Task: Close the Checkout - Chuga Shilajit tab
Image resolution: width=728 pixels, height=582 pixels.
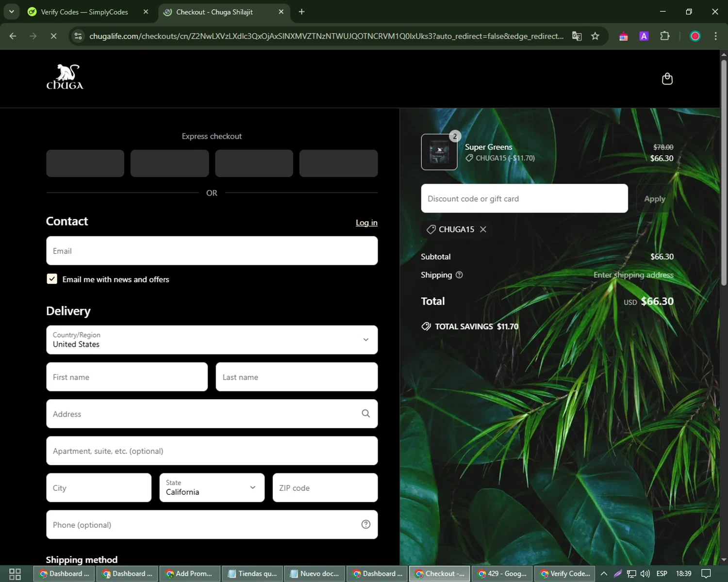Action: [281, 12]
